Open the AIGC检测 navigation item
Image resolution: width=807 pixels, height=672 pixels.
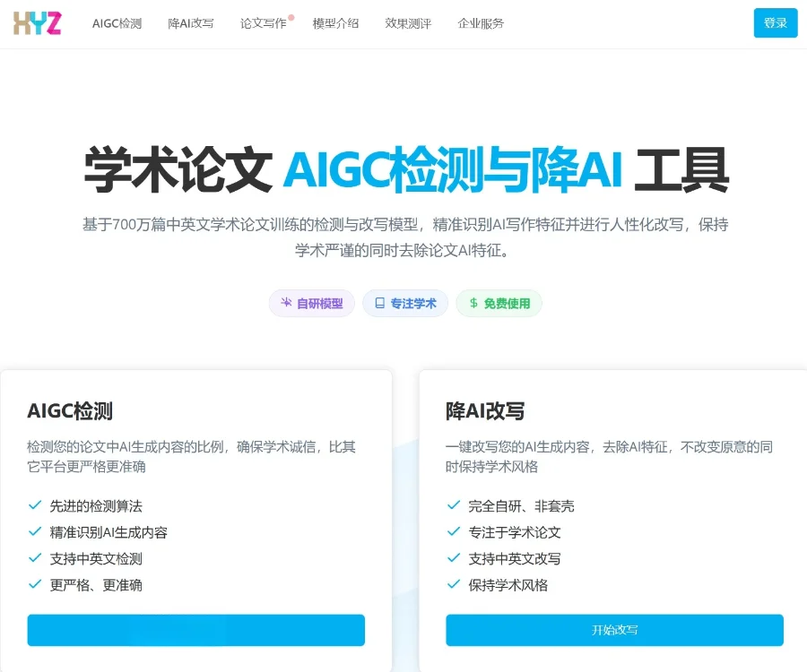click(x=117, y=23)
